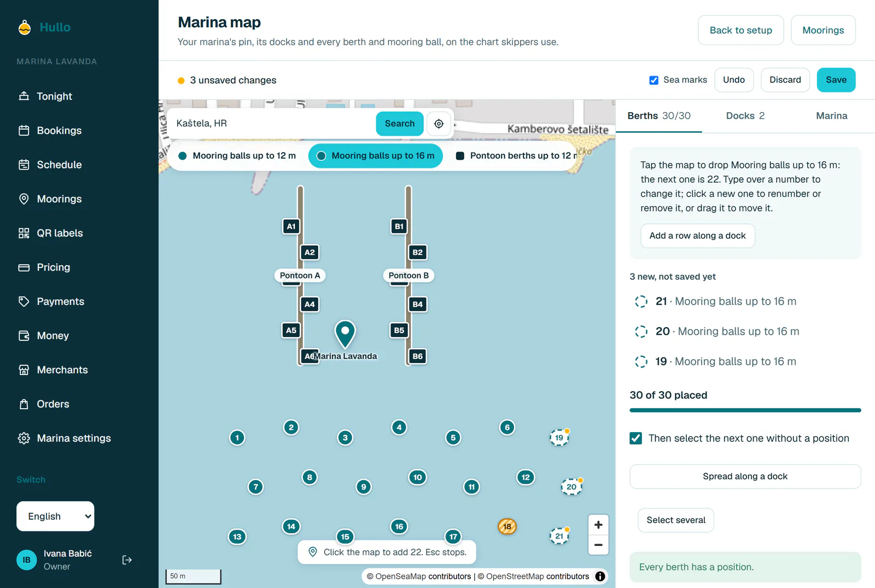Uncheck 'Then select the next one without a position'

coord(635,438)
